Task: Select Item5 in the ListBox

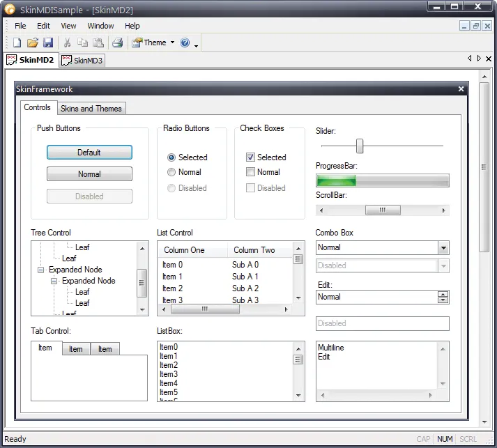Action: coord(169,392)
